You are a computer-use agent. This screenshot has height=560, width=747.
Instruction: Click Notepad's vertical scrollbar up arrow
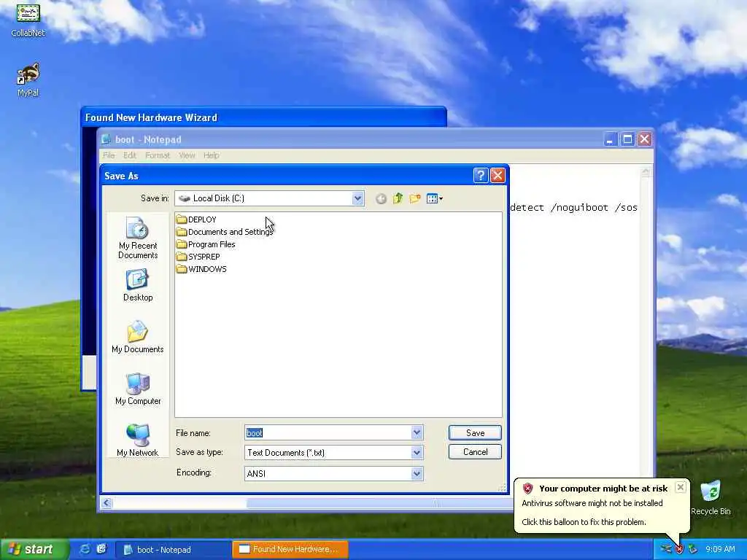tap(646, 172)
